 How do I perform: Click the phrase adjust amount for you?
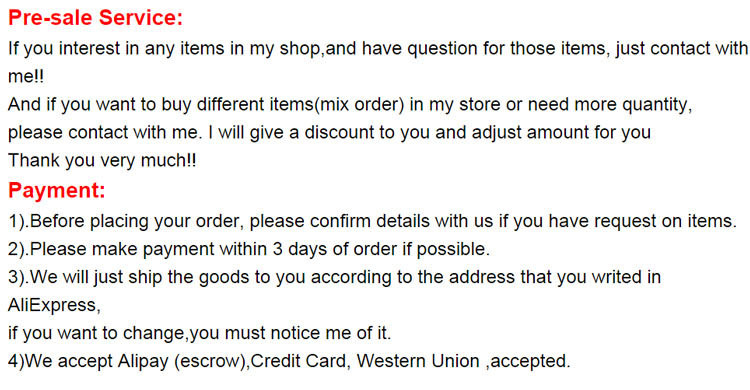pos(561,133)
